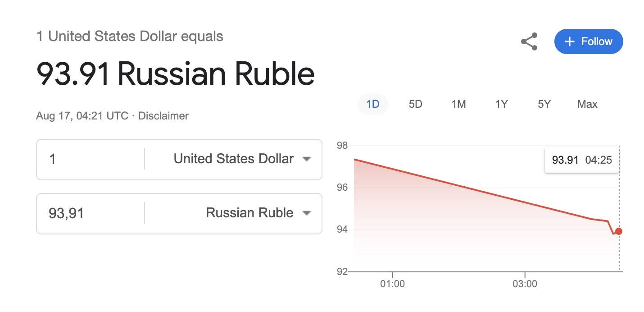Click the 03:00 time axis label
The height and width of the screenshot is (312, 644).
pos(525,284)
